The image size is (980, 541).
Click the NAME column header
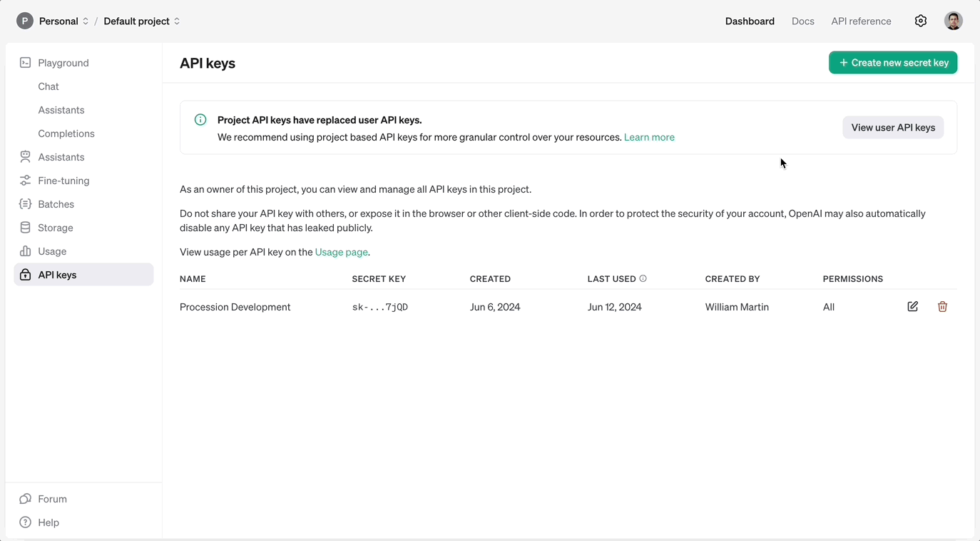tap(193, 279)
